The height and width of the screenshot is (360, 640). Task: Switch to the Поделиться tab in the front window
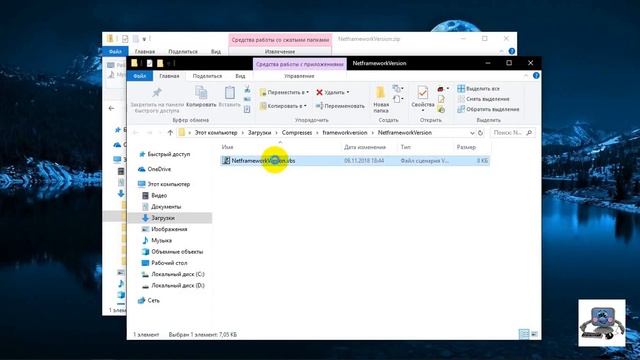[x=207, y=76]
